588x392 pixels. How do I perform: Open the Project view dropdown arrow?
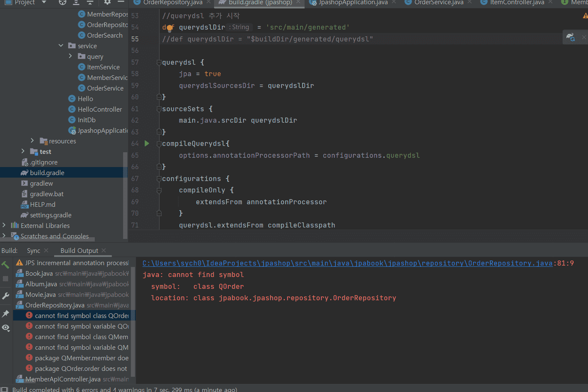(44, 2)
